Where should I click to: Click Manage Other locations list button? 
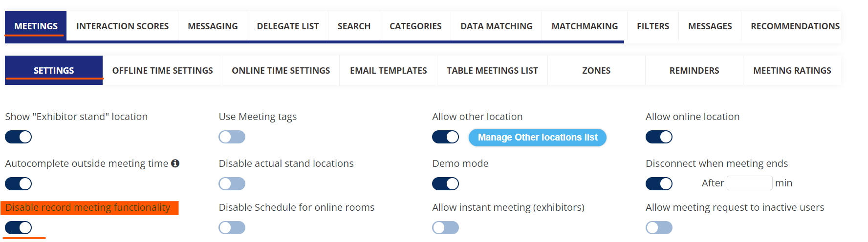click(537, 138)
